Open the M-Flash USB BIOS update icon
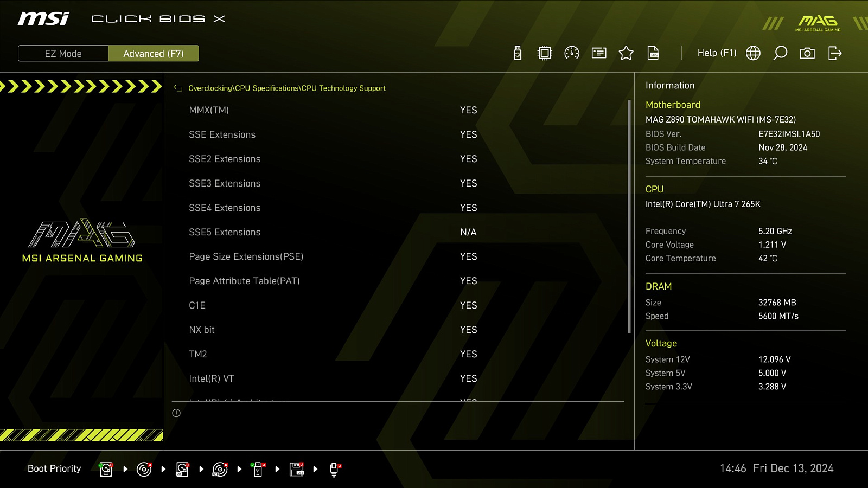This screenshot has height=488, width=868. click(518, 53)
